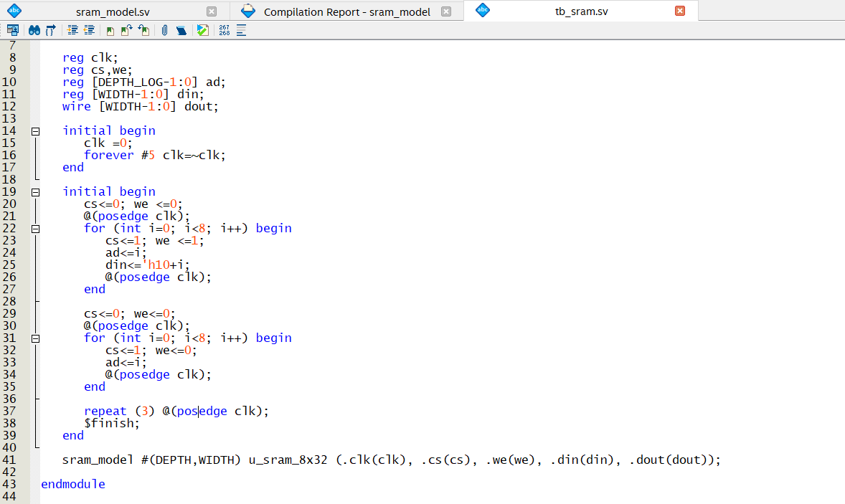This screenshot has height=504, width=845.
Task: Click line number 43 in the gutter
Action: point(9,484)
